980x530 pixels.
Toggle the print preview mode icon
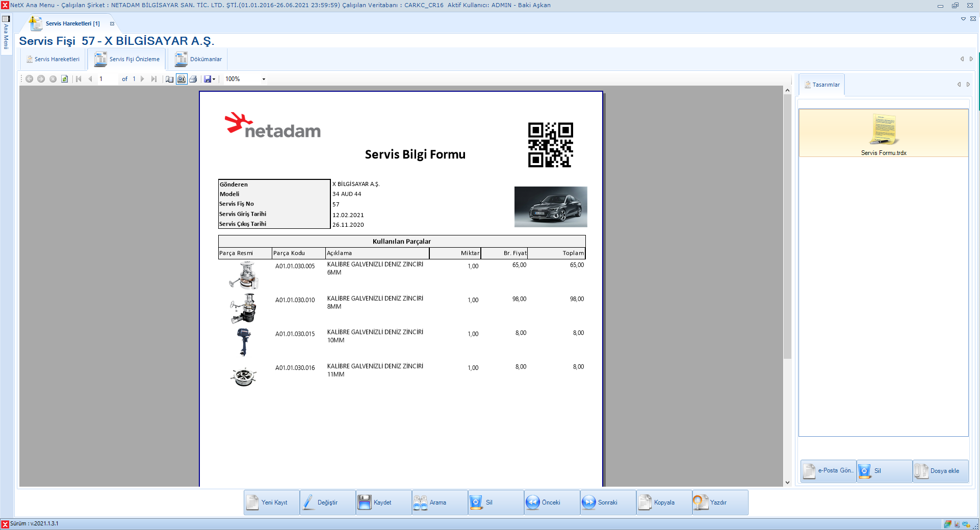pyautogui.click(x=182, y=79)
